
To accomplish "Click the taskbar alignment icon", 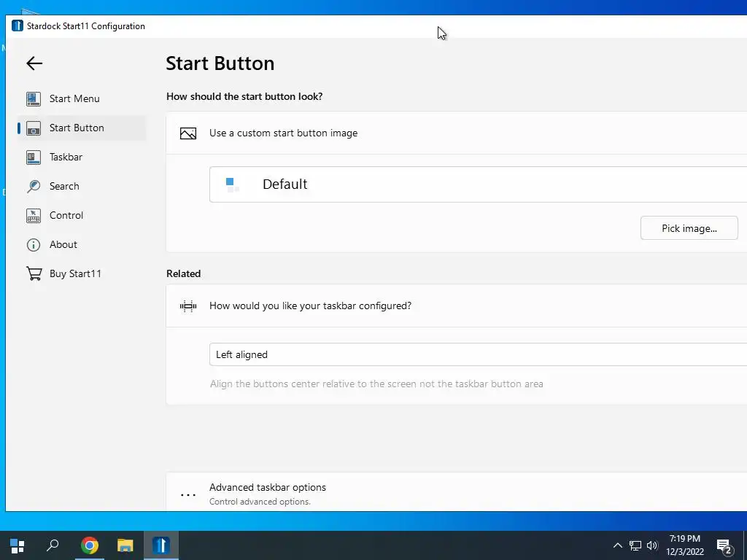I will [188, 306].
